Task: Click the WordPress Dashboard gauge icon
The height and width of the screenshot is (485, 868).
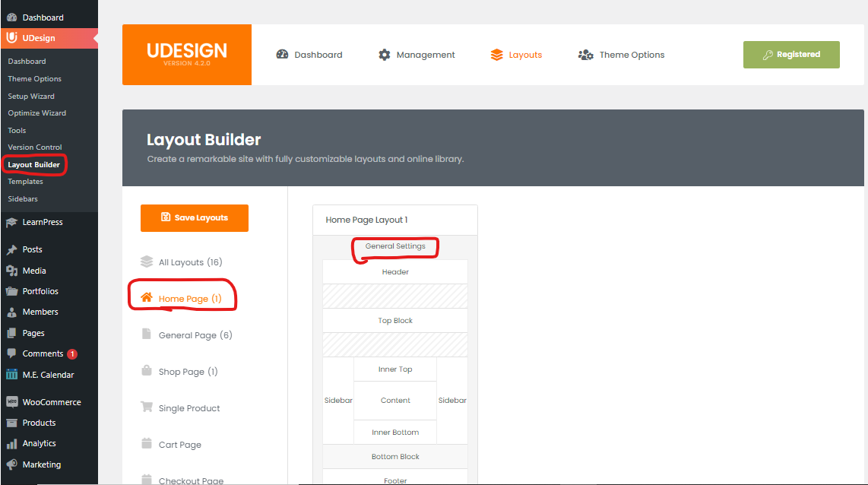Action: tap(11, 17)
